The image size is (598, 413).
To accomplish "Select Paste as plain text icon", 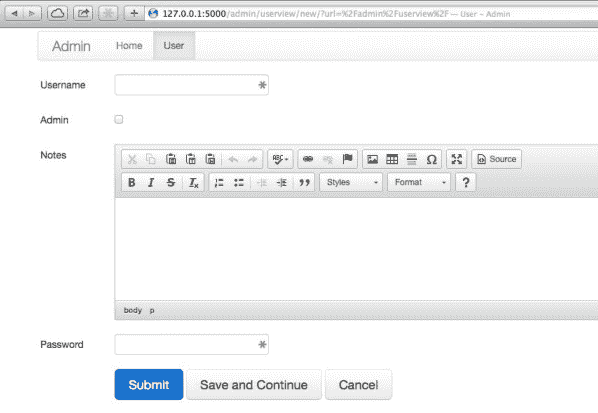I will pyautogui.click(x=191, y=159).
